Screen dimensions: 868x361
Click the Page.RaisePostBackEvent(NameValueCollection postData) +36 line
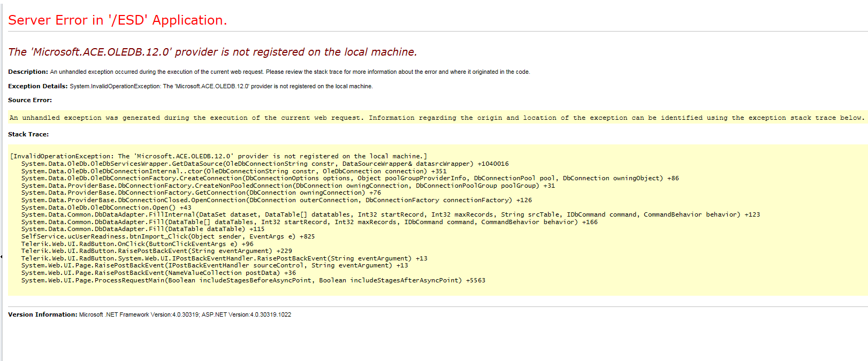(x=158, y=273)
